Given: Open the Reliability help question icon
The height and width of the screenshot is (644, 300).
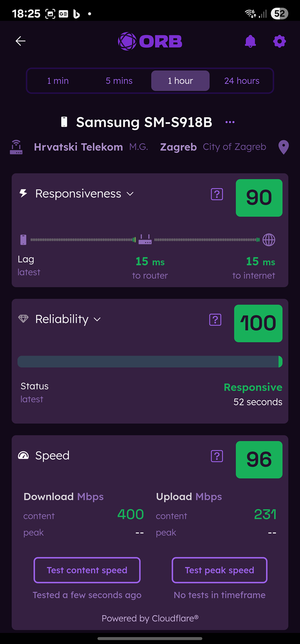Looking at the screenshot, I should pos(215,320).
